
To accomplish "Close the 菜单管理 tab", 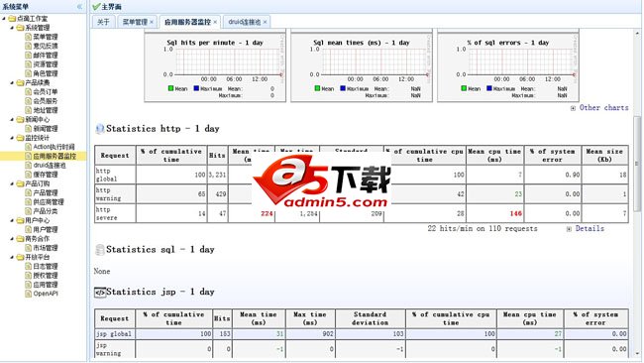I will pos(152,22).
